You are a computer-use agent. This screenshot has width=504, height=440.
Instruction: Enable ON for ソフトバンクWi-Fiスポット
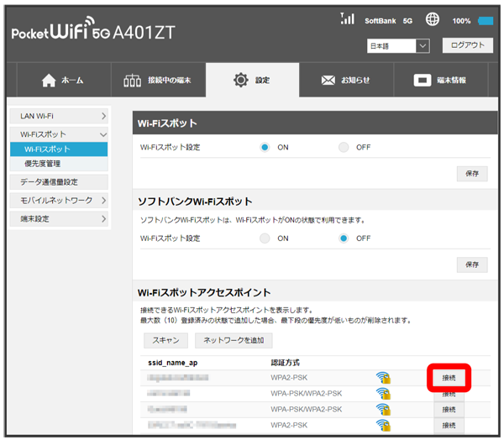(265, 238)
